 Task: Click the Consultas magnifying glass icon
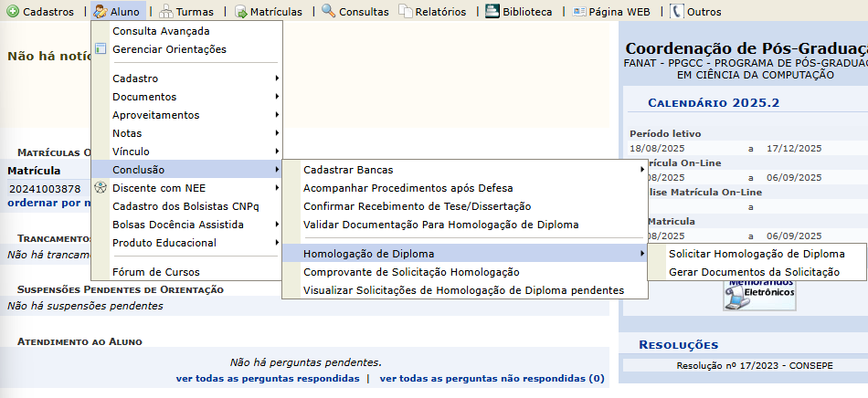pos(329,12)
